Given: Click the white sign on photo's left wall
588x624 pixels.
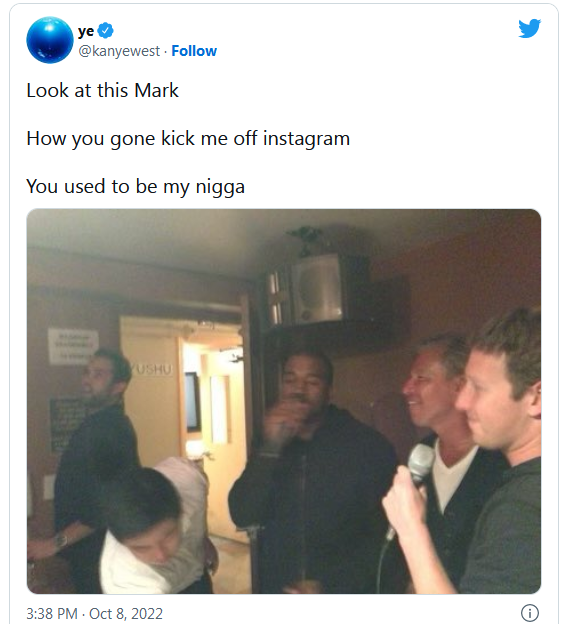Looking at the screenshot, I should [x=73, y=346].
